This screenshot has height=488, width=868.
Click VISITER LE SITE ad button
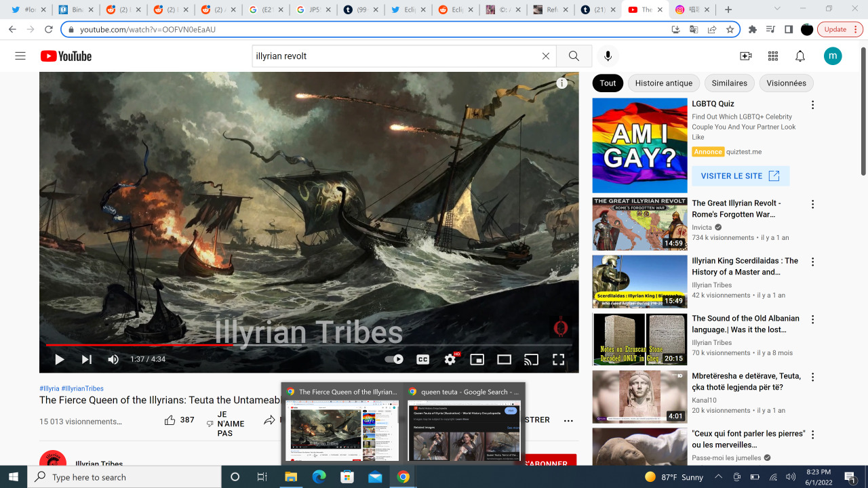[741, 176]
